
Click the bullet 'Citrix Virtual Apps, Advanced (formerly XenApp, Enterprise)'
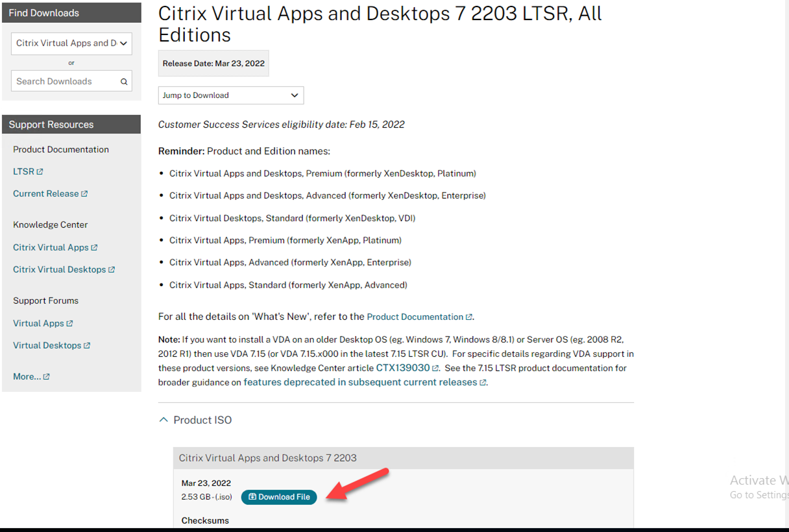point(291,263)
